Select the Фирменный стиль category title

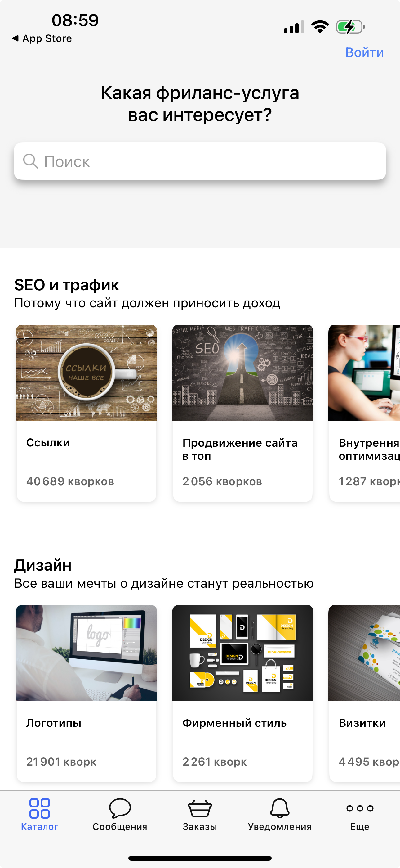tap(235, 723)
